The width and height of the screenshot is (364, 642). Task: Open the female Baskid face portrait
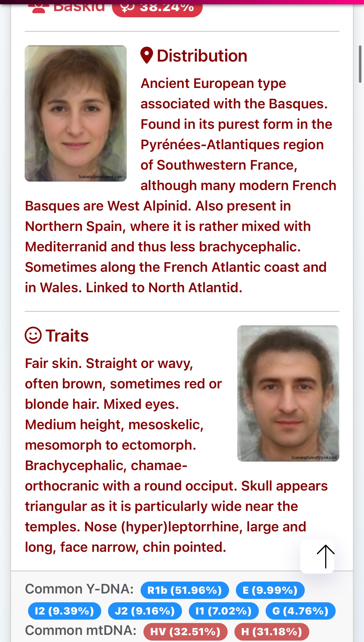tap(76, 113)
